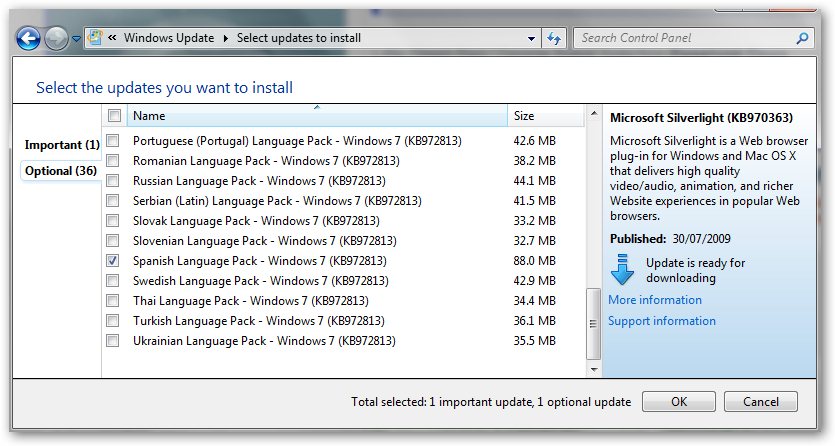835x446 pixels.
Task: Select the Spanish Language Pack row text
Action: (x=260, y=261)
